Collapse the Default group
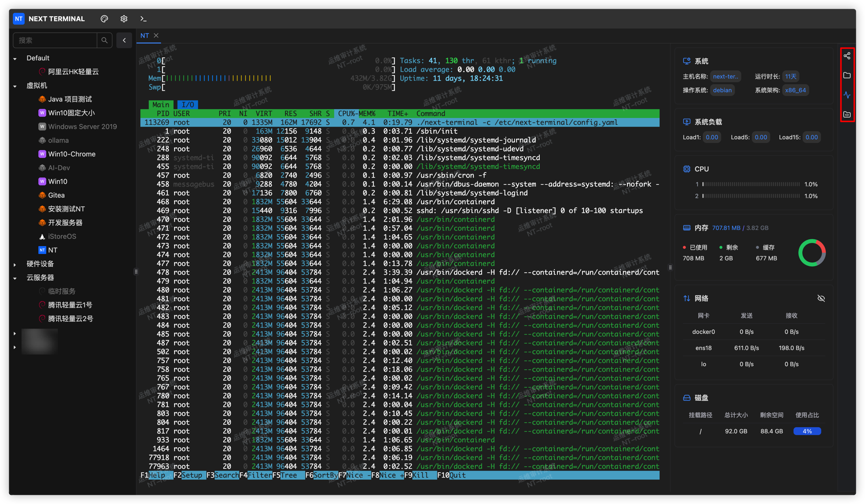The image size is (865, 504). click(x=15, y=58)
